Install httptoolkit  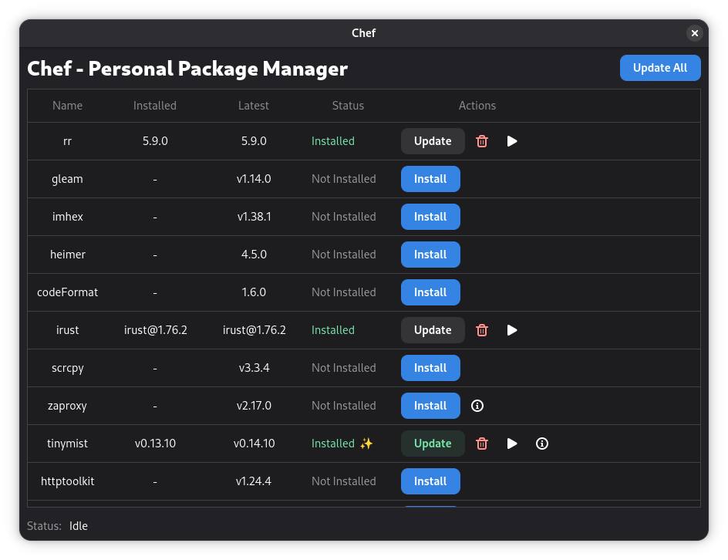430,481
